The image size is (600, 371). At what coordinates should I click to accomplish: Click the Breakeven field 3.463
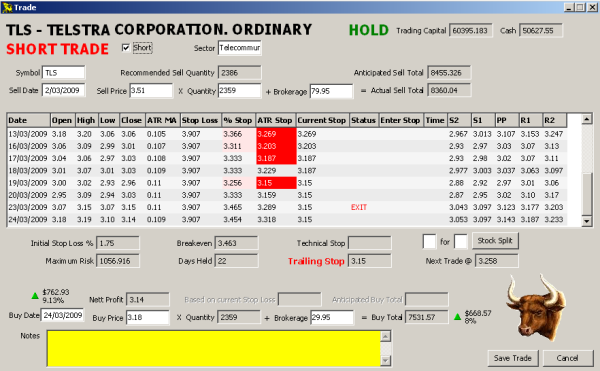[x=236, y=243]
